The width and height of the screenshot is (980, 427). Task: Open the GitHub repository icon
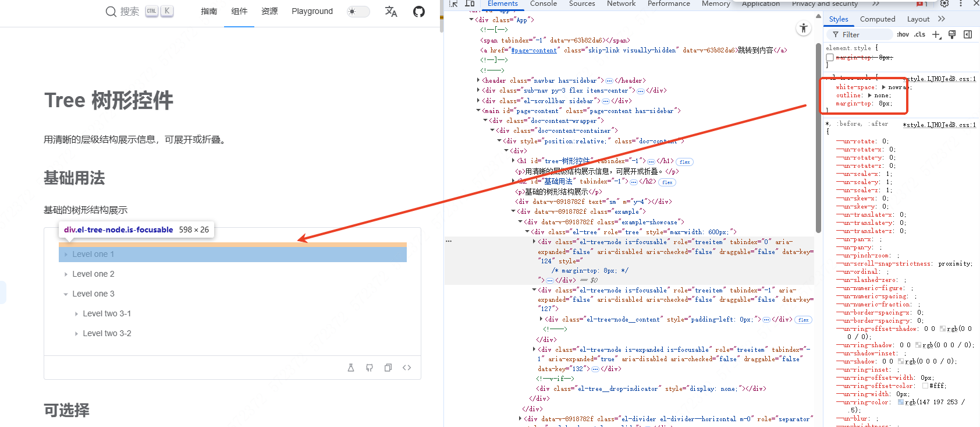pos(419,11)
